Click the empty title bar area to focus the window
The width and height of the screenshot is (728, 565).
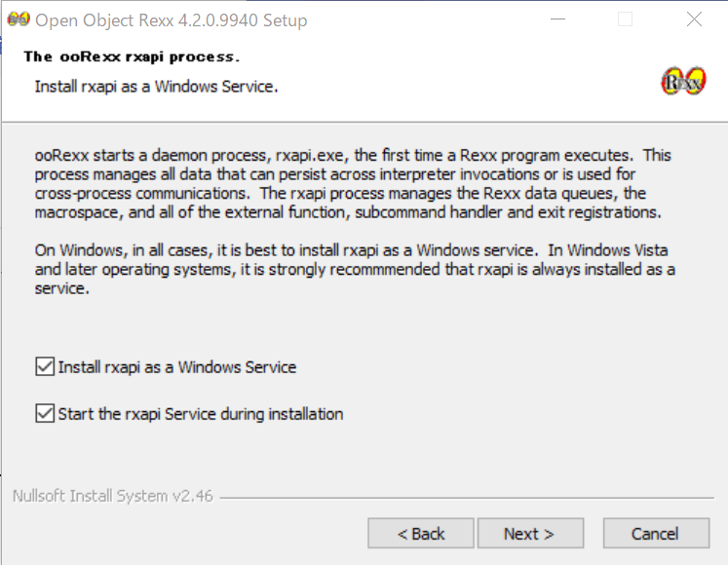429,19
